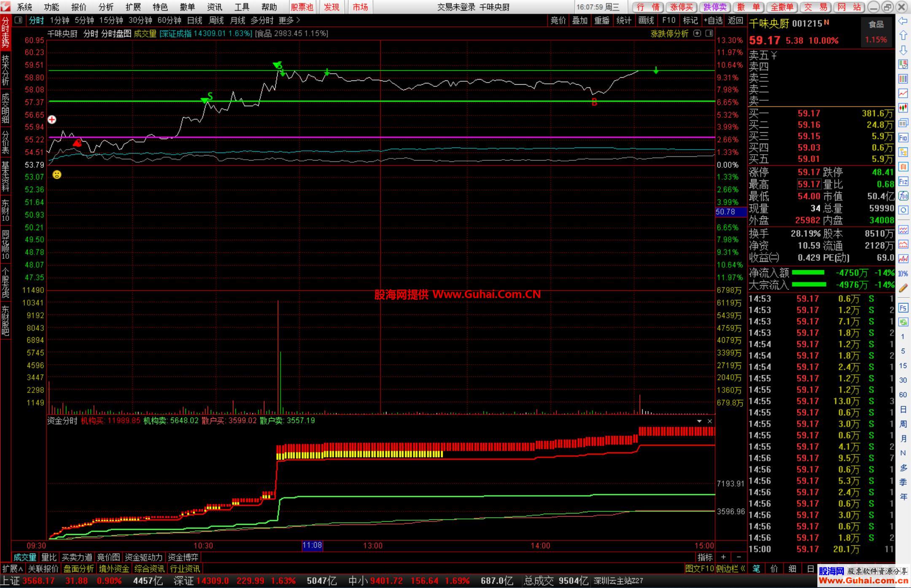911x588 pixels.
Task: Switch to 30分钟 period
Action: point(140,20)
